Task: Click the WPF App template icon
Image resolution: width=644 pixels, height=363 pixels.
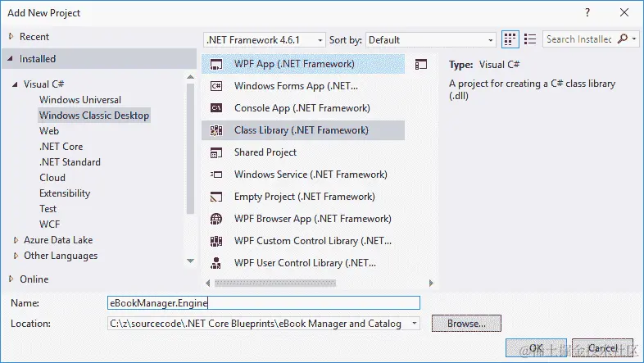Action: 216,64
